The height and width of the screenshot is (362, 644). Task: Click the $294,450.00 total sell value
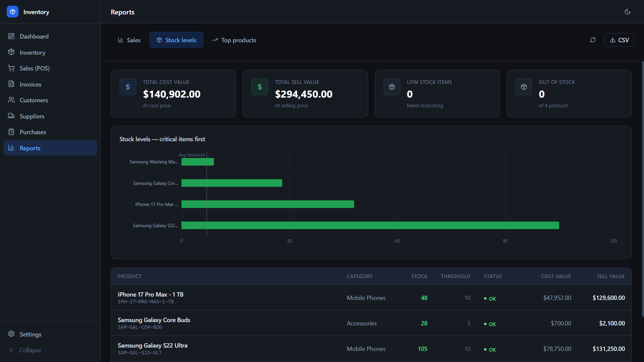pyautogui.click(x=304, y=94)
